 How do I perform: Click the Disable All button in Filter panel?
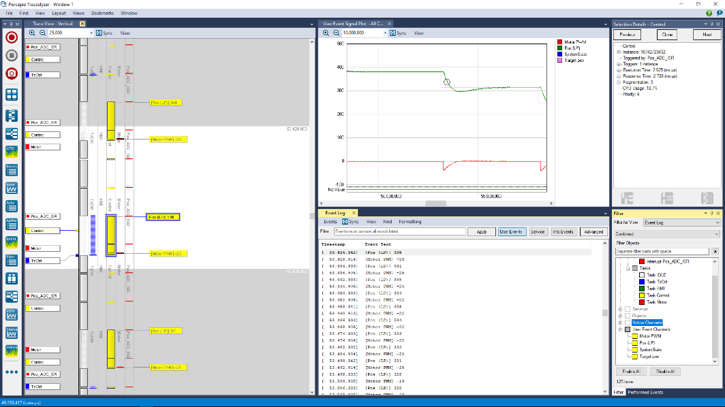pos(665,371)
